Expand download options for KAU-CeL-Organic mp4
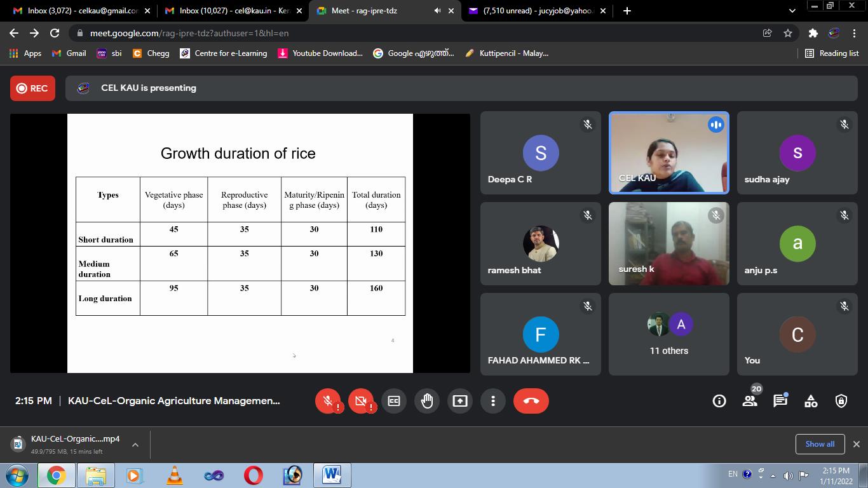Viewport: 868px width, 488px height. click(135, 445)
